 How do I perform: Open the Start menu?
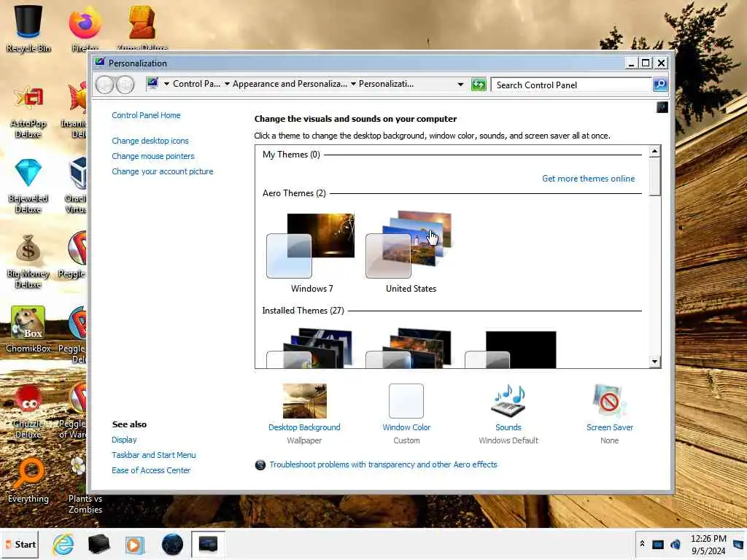[20, 544]
